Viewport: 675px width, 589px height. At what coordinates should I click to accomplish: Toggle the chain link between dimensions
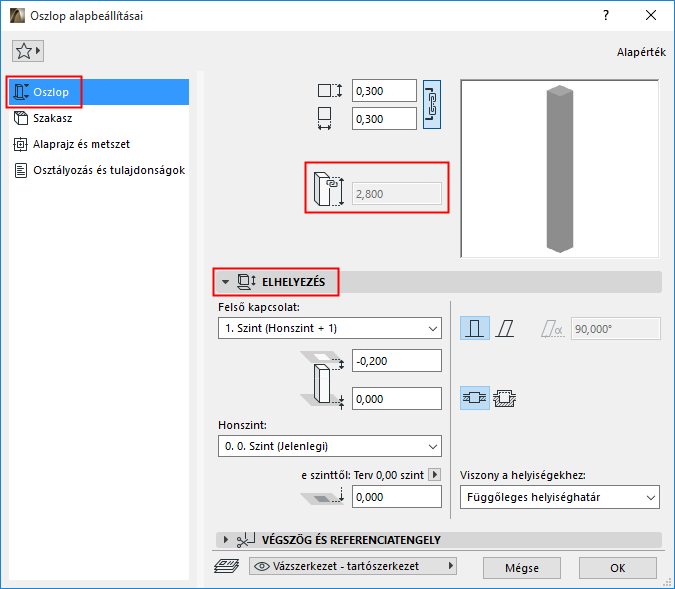click(432, 105)
